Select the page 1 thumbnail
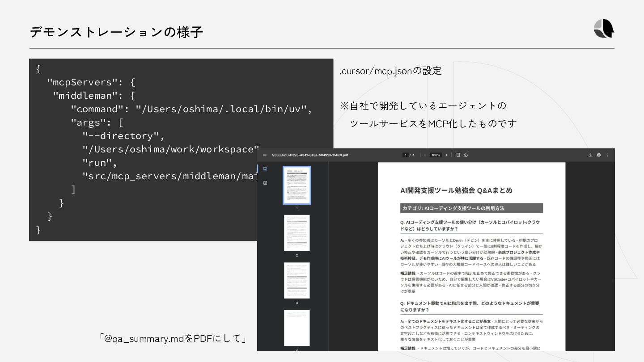Viewport: 644px width, 362px height. pyautogui.click(x=297, y=185)
